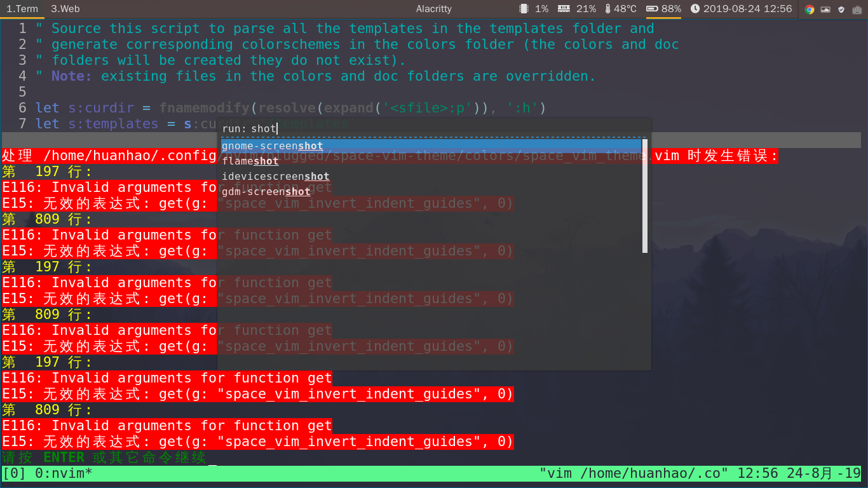
Task: Click the 48°C temperature reading
Action: (625, 9)
